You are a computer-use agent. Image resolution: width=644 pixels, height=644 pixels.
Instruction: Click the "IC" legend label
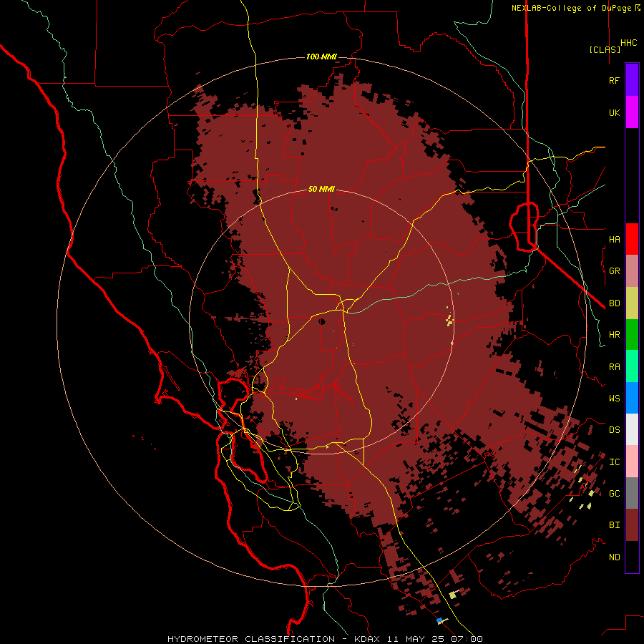pyautogui.click(x=615, y=462)
